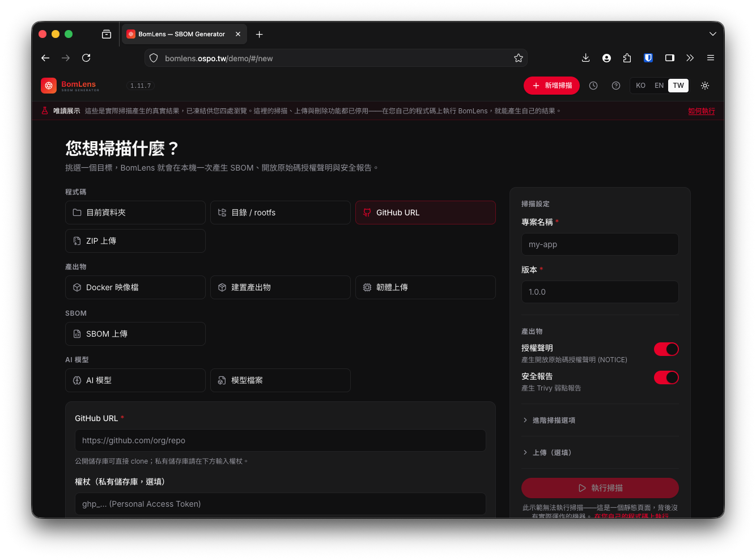Open the 如何執行 link
This screenshot has height=560, width=756.
[702, 111]
